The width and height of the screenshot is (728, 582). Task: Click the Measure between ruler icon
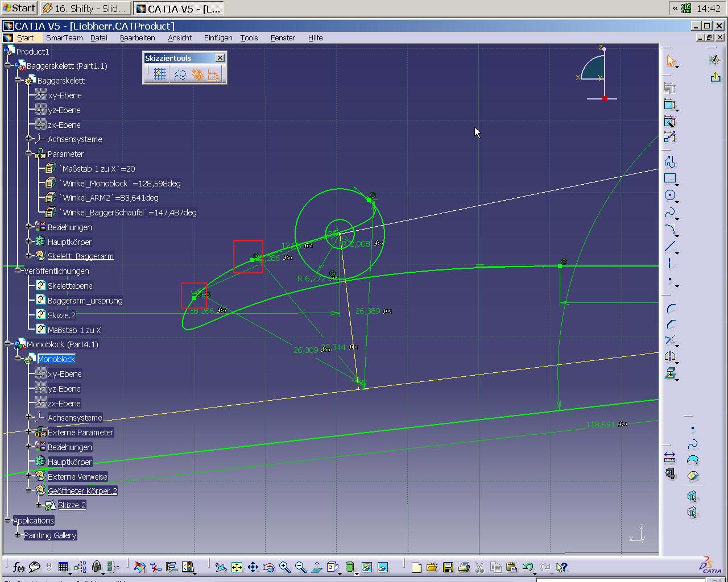pyautogui.click(x=669, y=457)
